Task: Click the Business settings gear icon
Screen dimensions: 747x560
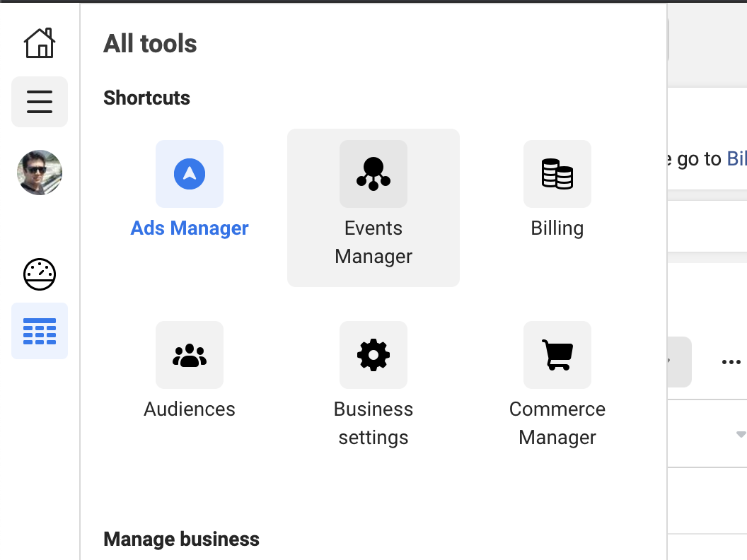Action: click(373, 355)
